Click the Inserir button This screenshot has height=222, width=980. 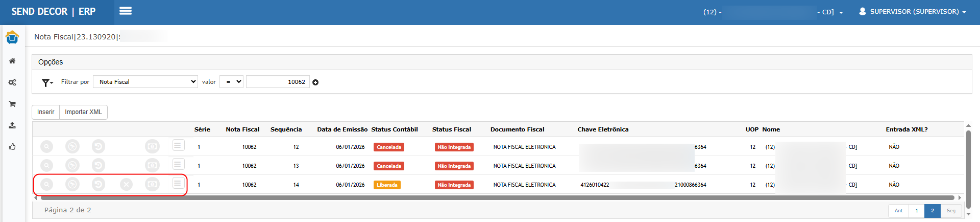45,112
